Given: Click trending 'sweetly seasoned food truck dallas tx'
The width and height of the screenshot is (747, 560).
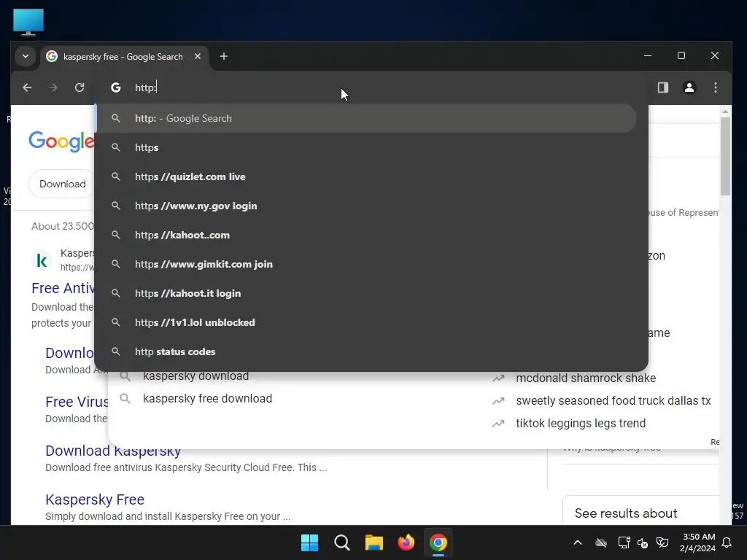Looking at the screenshot, I should point(613,401).
